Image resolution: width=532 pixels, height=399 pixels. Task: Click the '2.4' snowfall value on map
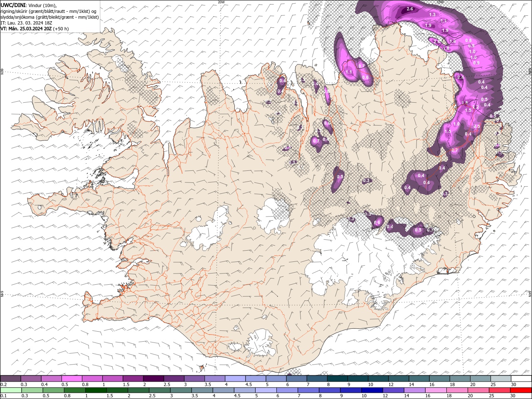461,77
